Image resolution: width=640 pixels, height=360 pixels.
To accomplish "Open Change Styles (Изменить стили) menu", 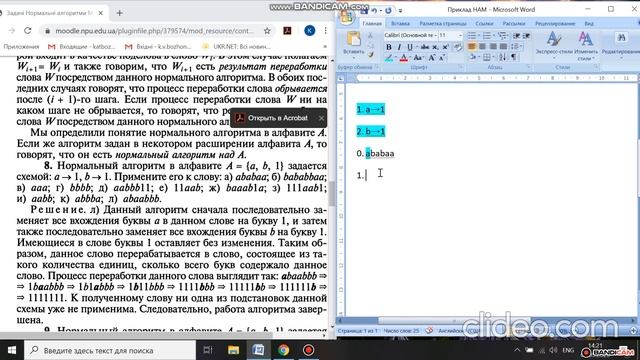I will [x=586, y=45].
